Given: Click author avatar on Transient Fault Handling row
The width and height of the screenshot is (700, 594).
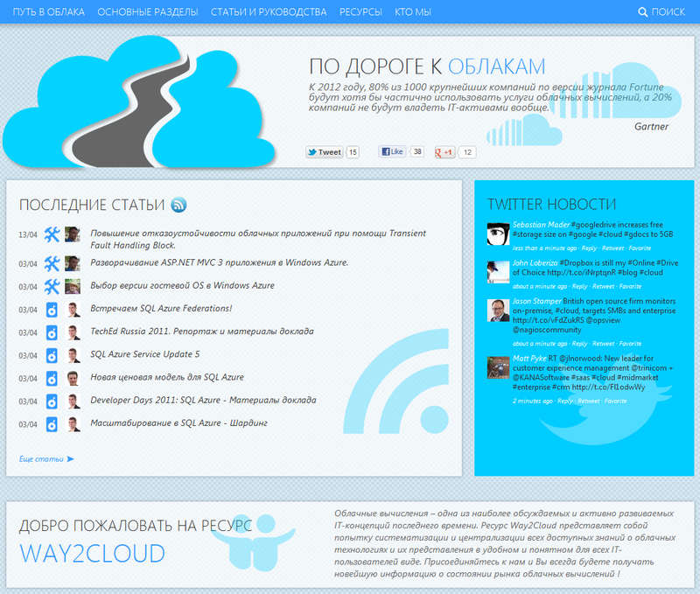Looking at the screenshot, I should pyautogui.click(x=73, y=234).
